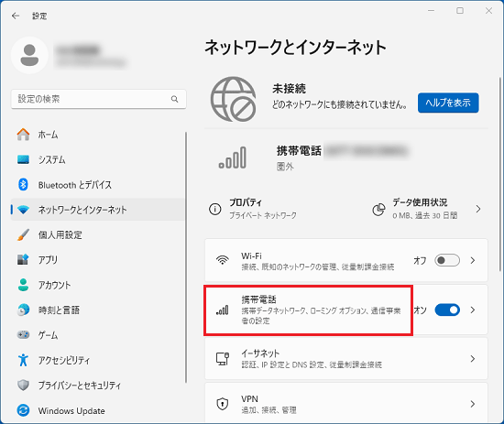Expand the Wi-Fi settings chevron
504x424 pixels.
473,260
